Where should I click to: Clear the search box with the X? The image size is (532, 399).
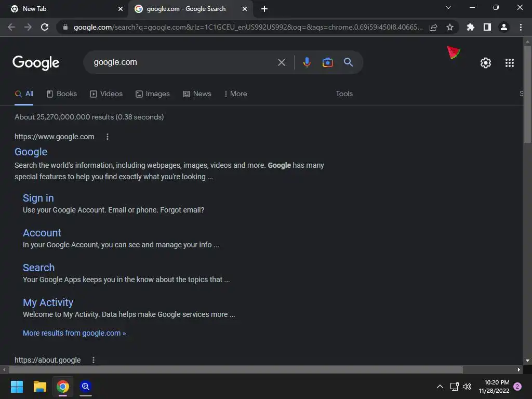pyautogui.click(x=281, y=62)
